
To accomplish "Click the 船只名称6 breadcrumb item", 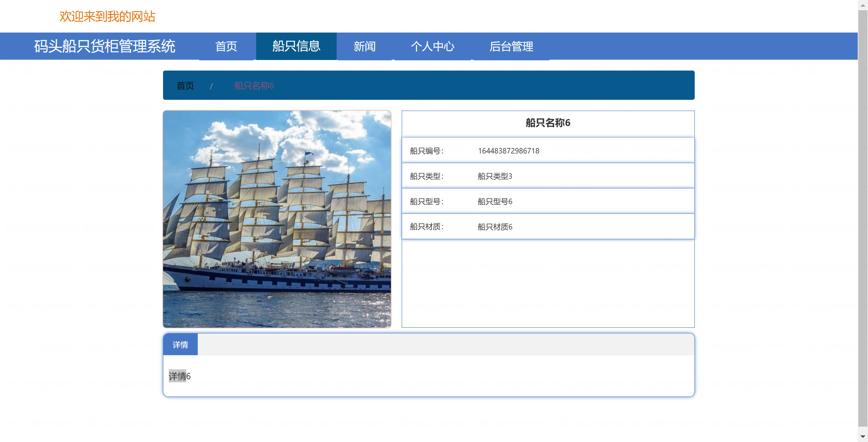I will coord(254,86).
